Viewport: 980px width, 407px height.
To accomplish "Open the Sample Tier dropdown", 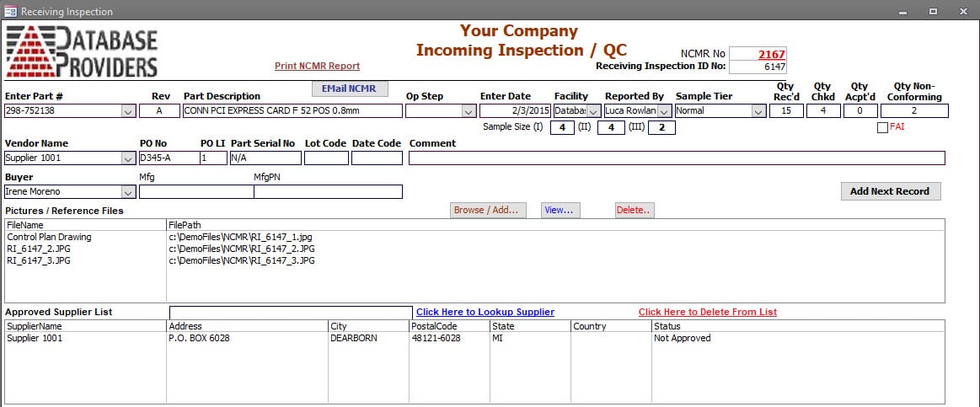I will [758, 111].
